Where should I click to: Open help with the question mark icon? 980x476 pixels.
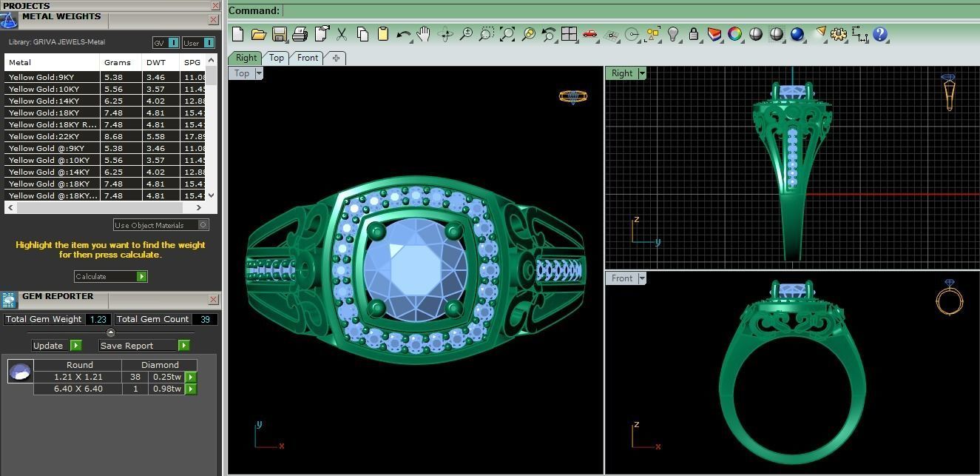(880, 34)
